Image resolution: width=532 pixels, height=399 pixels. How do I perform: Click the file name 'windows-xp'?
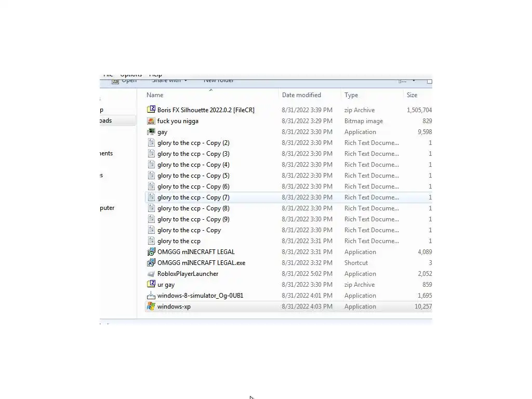(174, 307)
